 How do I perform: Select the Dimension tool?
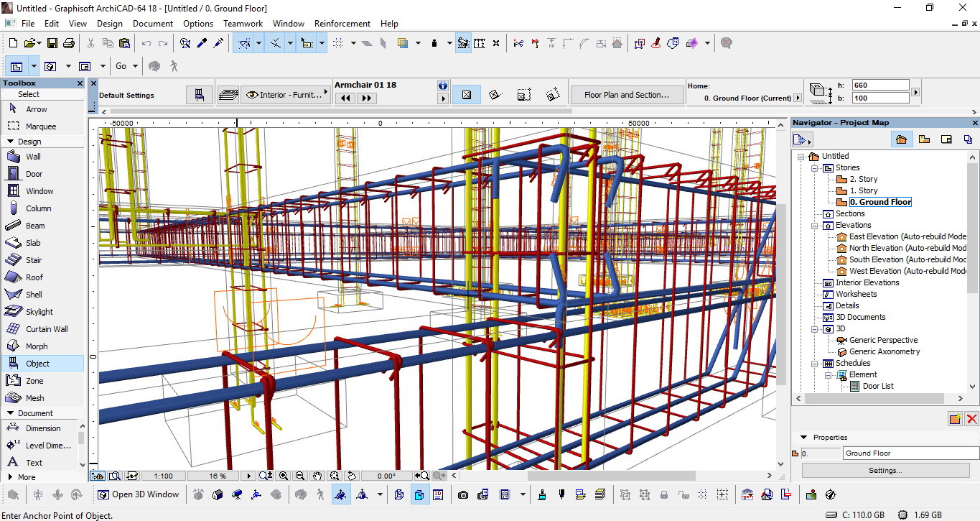39,428
